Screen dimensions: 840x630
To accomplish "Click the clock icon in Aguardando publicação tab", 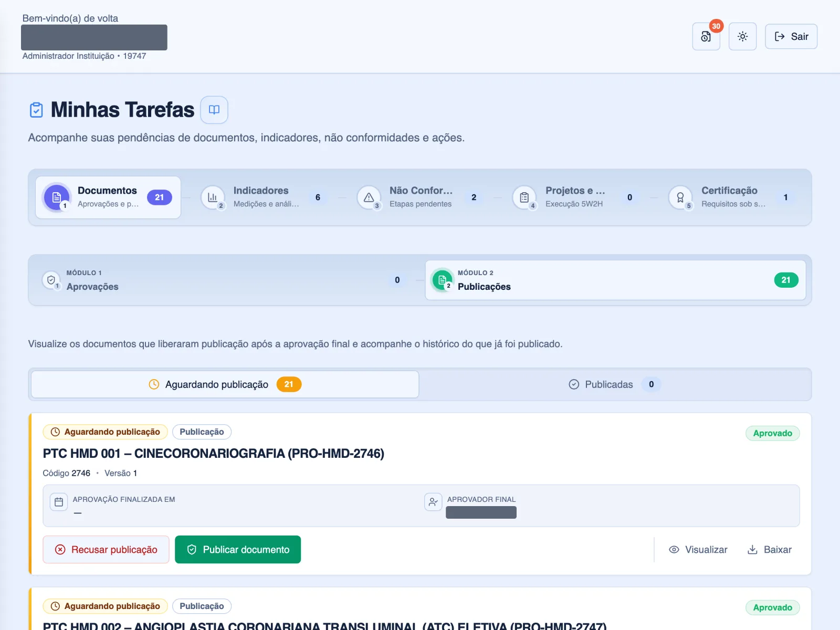I will coord(154,384).
